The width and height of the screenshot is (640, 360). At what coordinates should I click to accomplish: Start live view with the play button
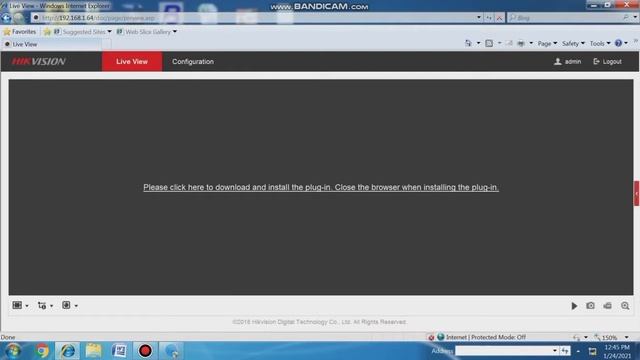[x=574, y=306]
